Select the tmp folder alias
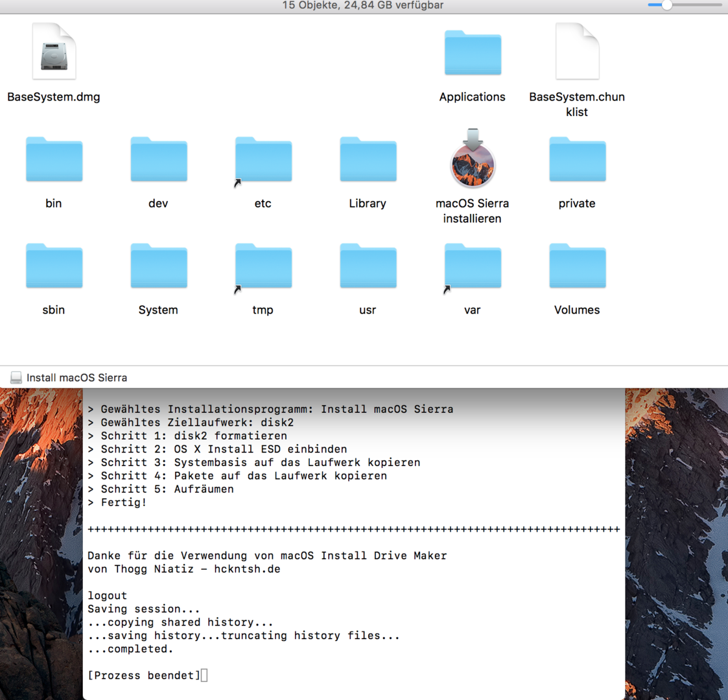 pyautogui.click(x=263, y=266)
